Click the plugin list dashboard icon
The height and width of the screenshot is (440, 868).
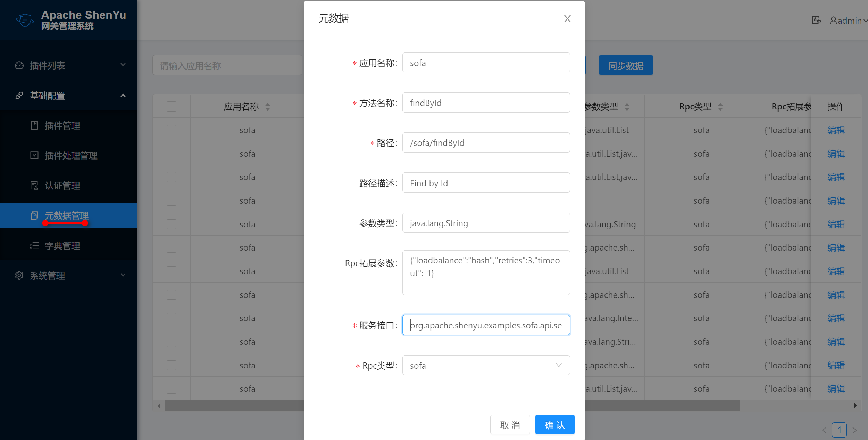(19, 65)
